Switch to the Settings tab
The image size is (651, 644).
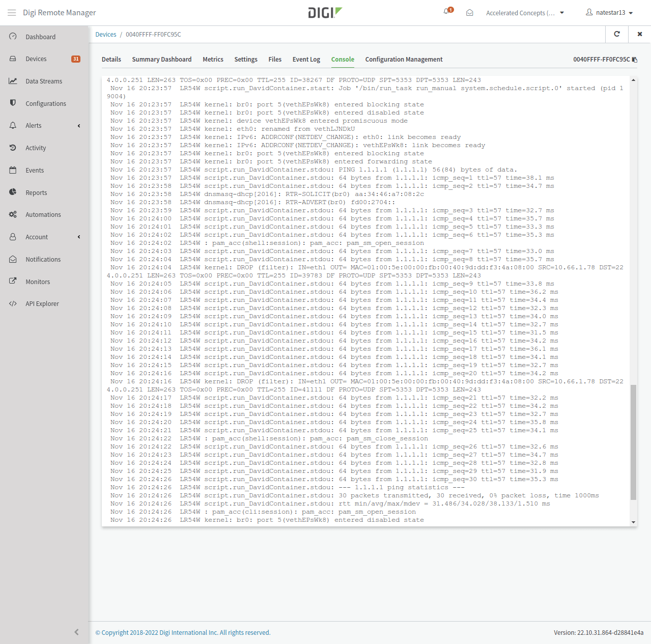[246, 60]
